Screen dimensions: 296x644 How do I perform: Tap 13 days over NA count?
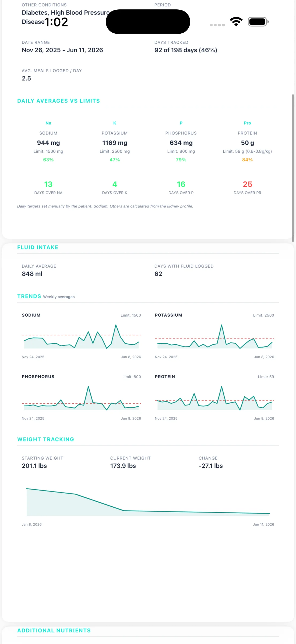tap(48, 184)
